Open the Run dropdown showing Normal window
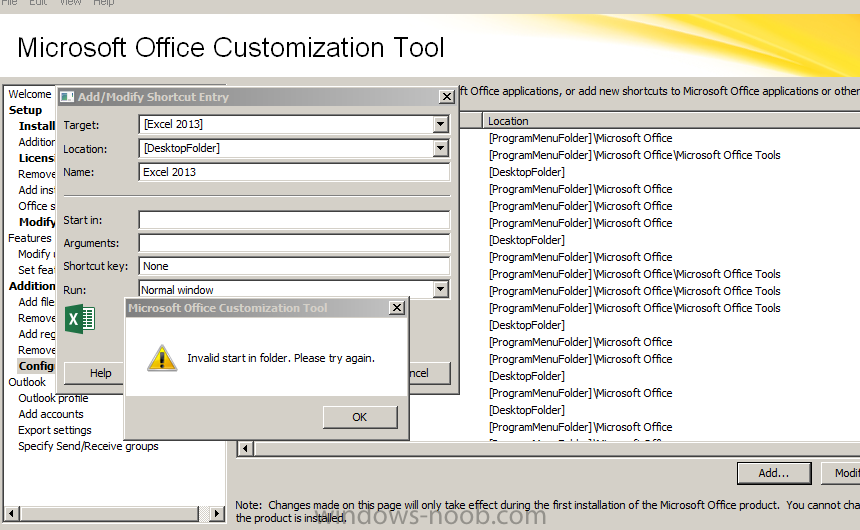The width and height of the screenshot is (860, 530). (x=440, y=289)
